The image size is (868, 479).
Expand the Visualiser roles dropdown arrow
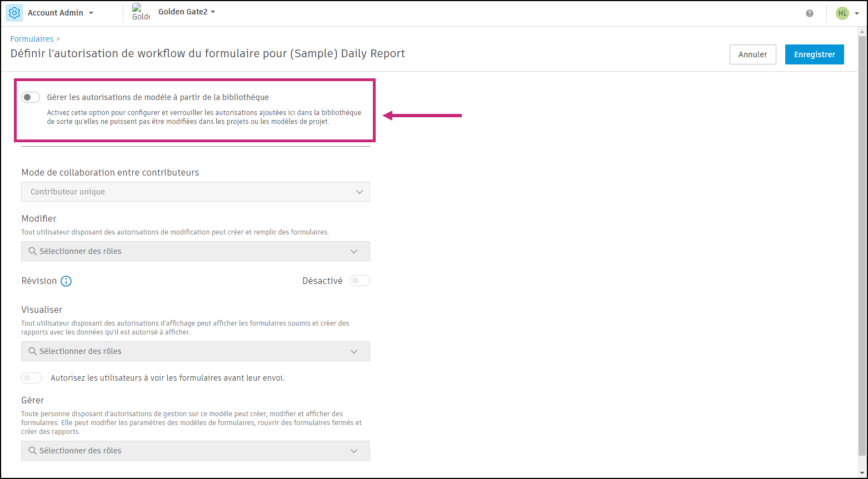point(354,351)
